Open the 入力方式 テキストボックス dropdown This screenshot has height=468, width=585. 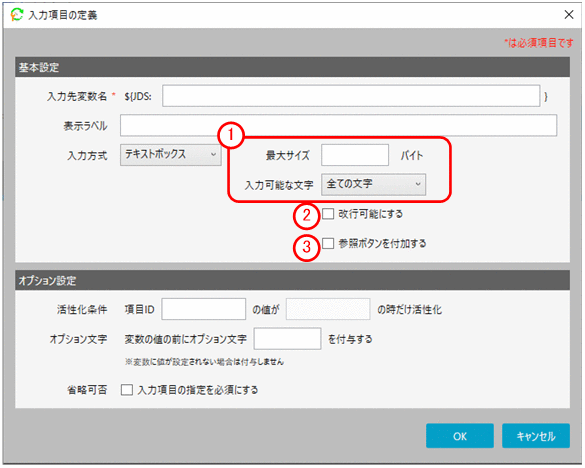171,155
